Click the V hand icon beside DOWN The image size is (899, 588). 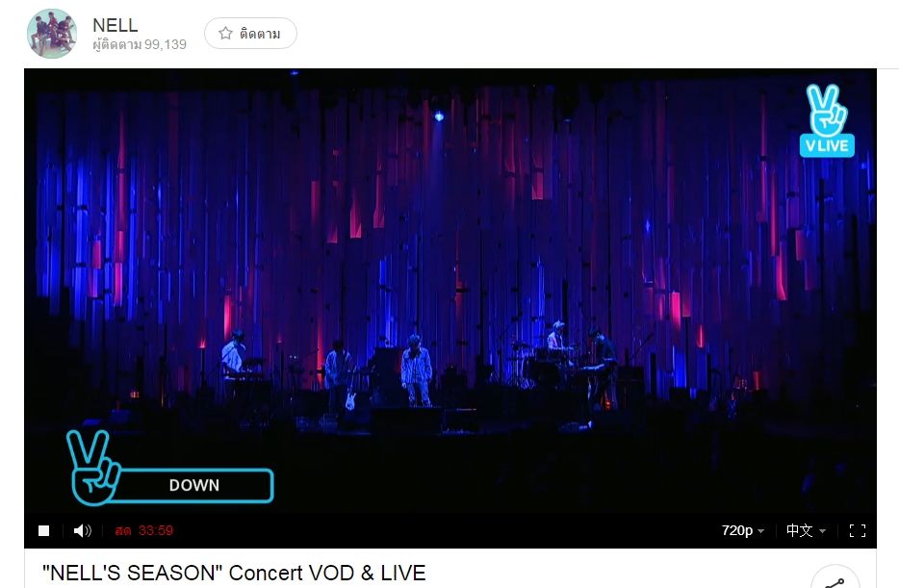[x=91, y=467]
